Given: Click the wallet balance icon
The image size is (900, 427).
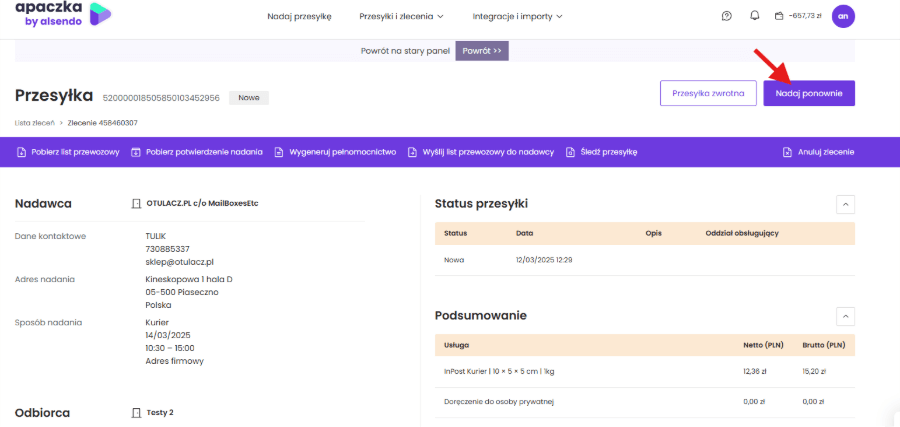Looking at the screenshot, I should pyautogui.click(x=779, y=16).
